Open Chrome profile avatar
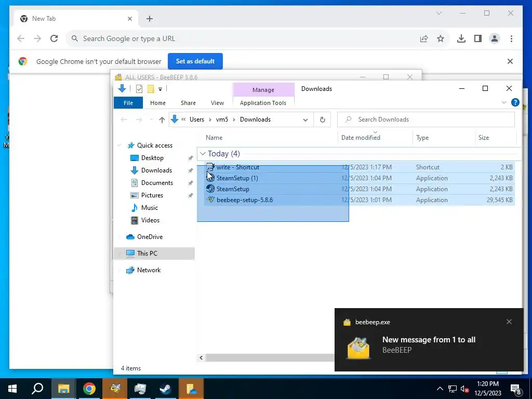Viewport: 532px width, 399px height. tap(495, 38)
